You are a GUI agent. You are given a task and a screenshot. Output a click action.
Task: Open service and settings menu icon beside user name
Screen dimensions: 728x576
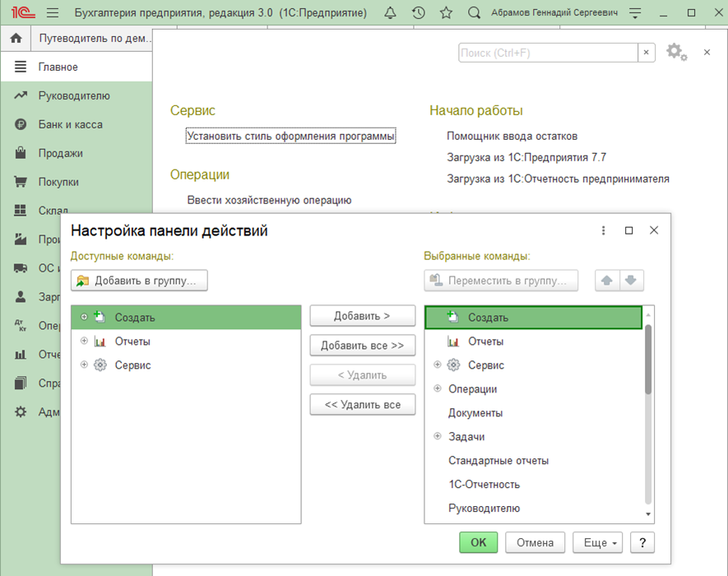(x=635, y=12)
